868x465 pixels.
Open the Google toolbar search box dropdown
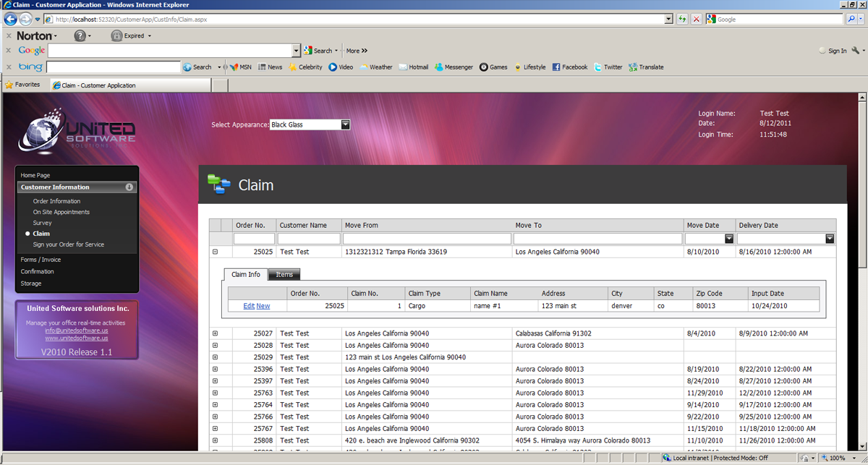pyautogui.click(x=296, y=51)
